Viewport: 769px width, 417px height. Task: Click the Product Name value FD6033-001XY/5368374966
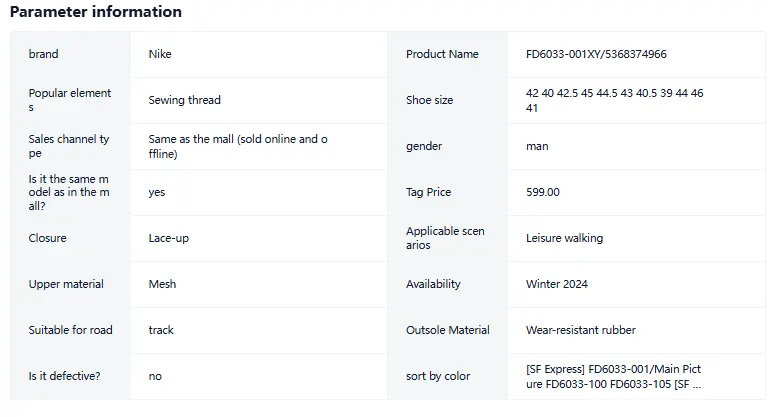[596, 54]
